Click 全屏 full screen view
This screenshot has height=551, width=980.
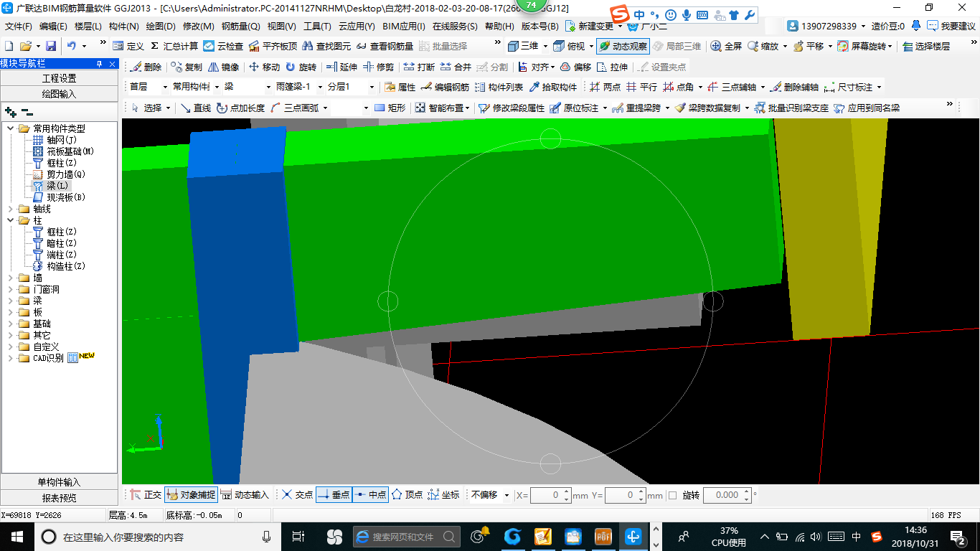(x=726, y=46)
